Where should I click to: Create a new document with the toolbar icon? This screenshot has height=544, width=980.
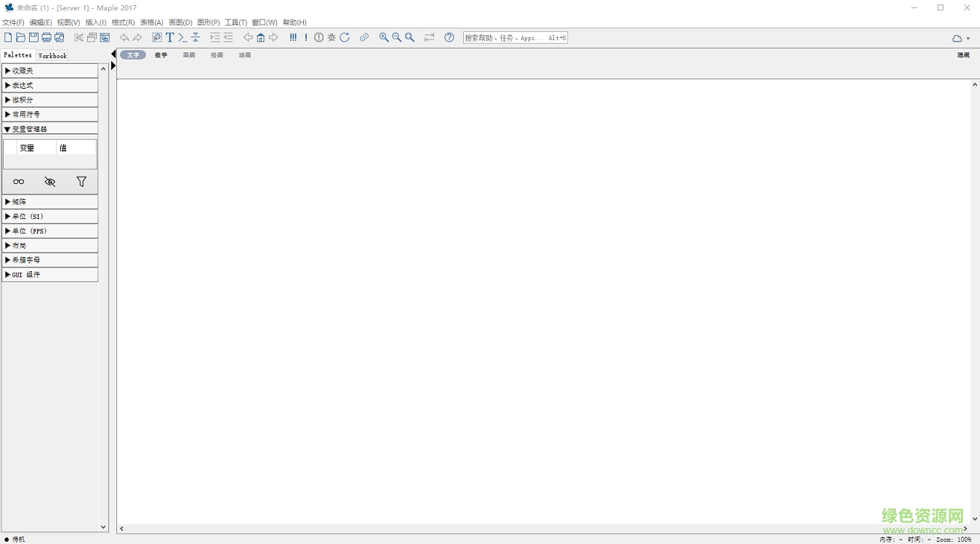[x=8, y=38]
